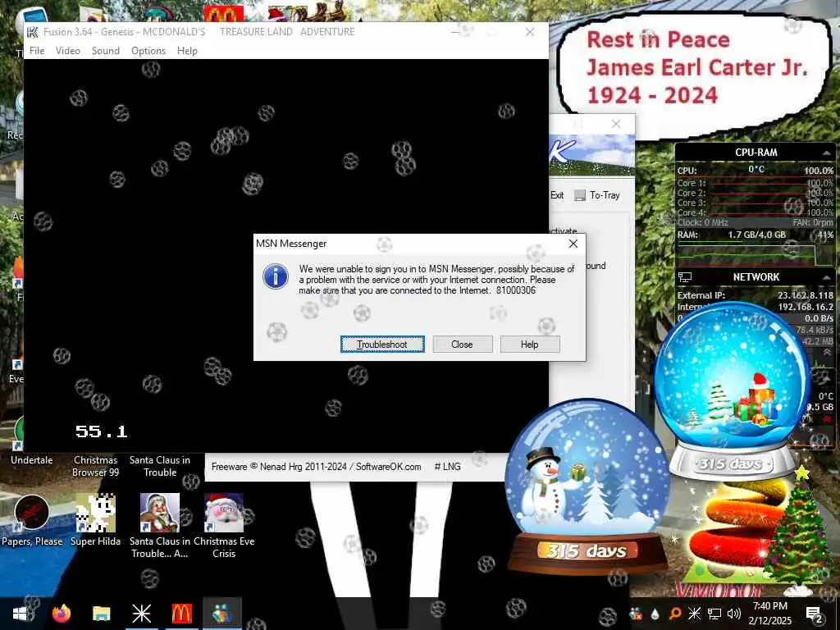Viewport: 840px width, 630px height.
Task: Open the Sound menu in Fusion
Action: 106,51
